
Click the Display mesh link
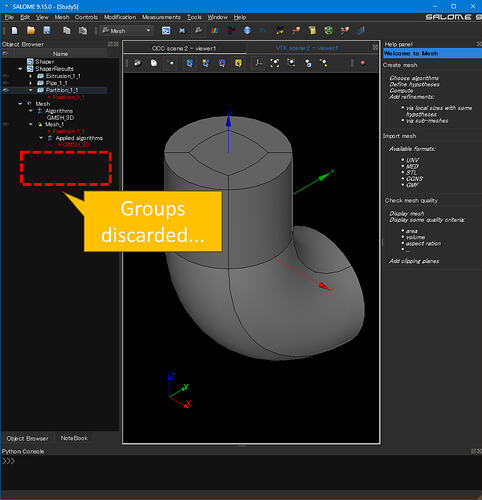(407, 213)
